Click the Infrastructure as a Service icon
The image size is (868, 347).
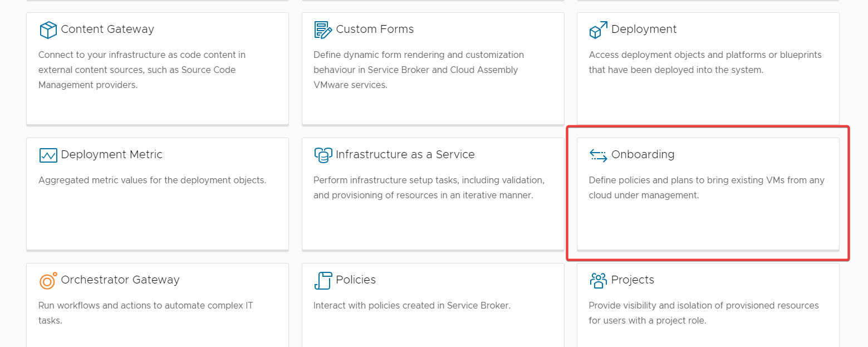[x=323, y=155]
